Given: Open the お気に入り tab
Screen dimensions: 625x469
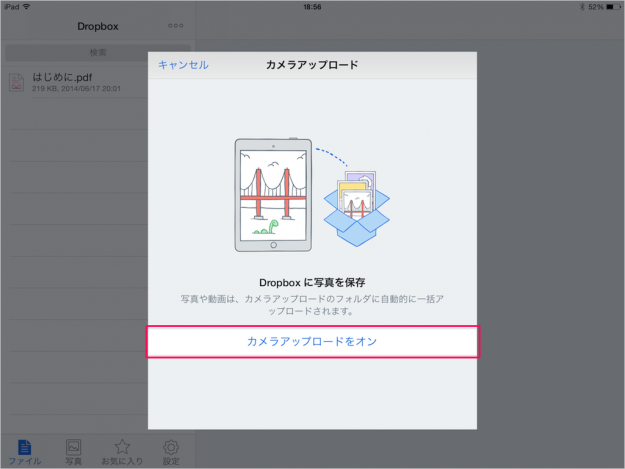Looking at the screenshot, I should [122, 452].
